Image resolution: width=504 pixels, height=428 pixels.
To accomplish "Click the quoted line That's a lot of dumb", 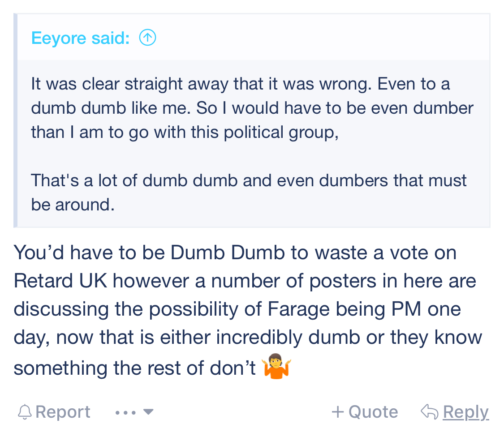I will point(249,192).
